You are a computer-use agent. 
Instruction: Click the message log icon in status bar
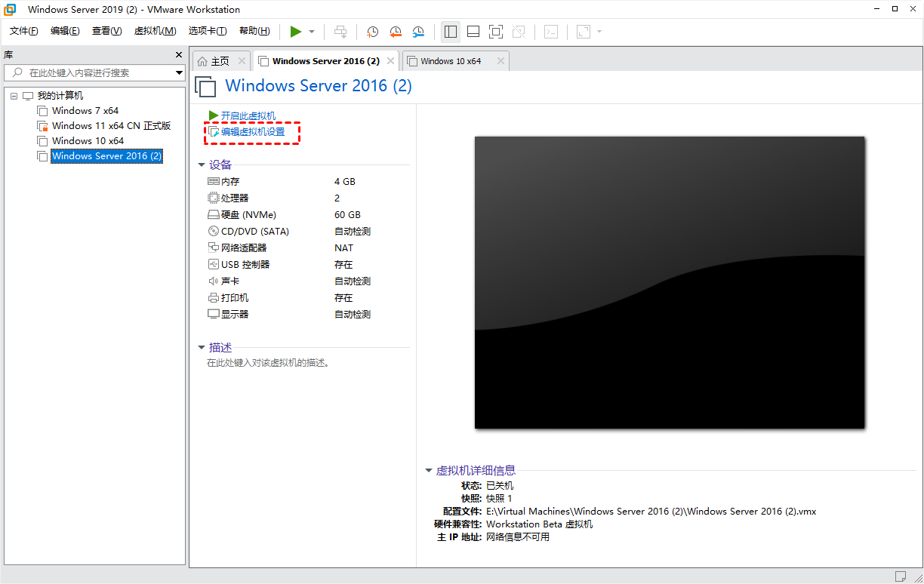[x=901, y=576]
